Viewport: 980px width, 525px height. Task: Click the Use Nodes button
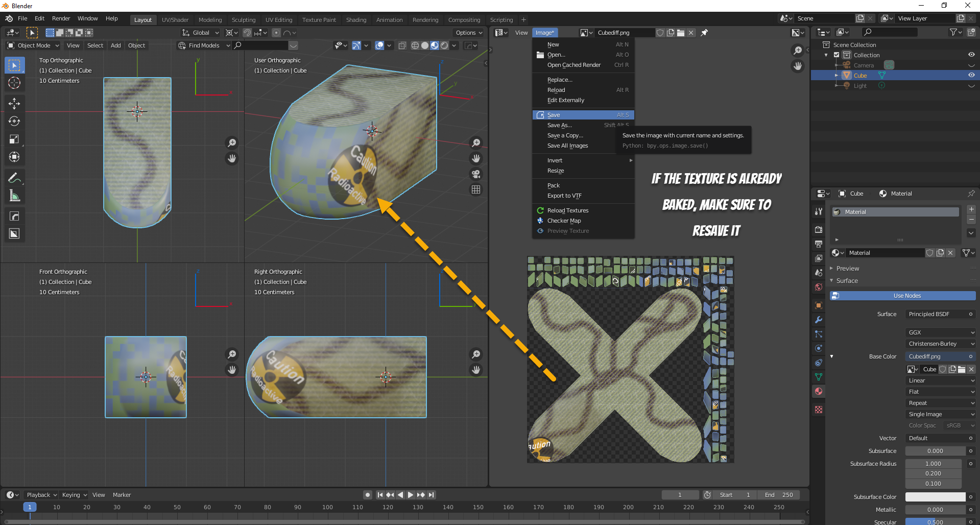coord(902,296)
